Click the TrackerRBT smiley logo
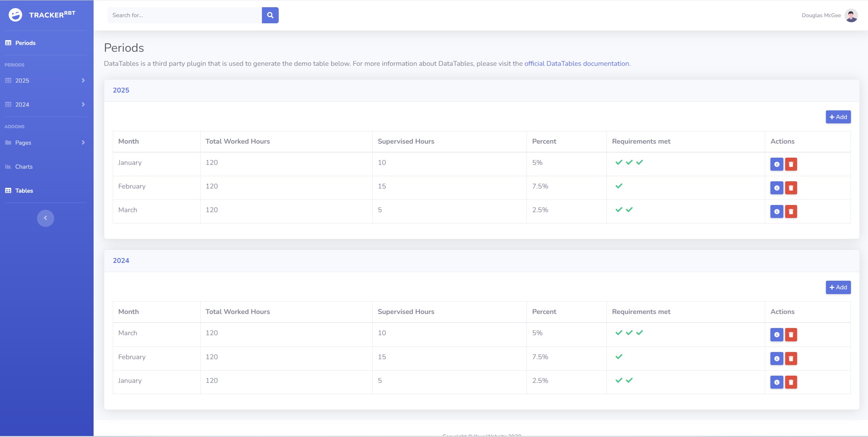Screen dimensions: 868x437 click(15, 15)
